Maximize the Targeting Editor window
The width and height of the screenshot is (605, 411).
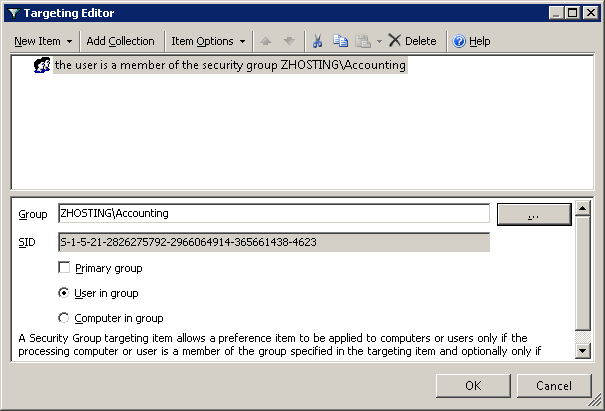(573, 13)
